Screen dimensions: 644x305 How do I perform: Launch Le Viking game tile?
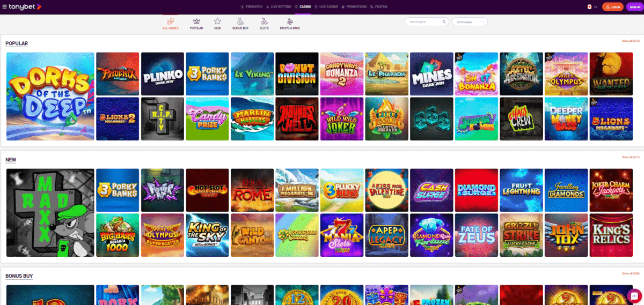[252, 74]
